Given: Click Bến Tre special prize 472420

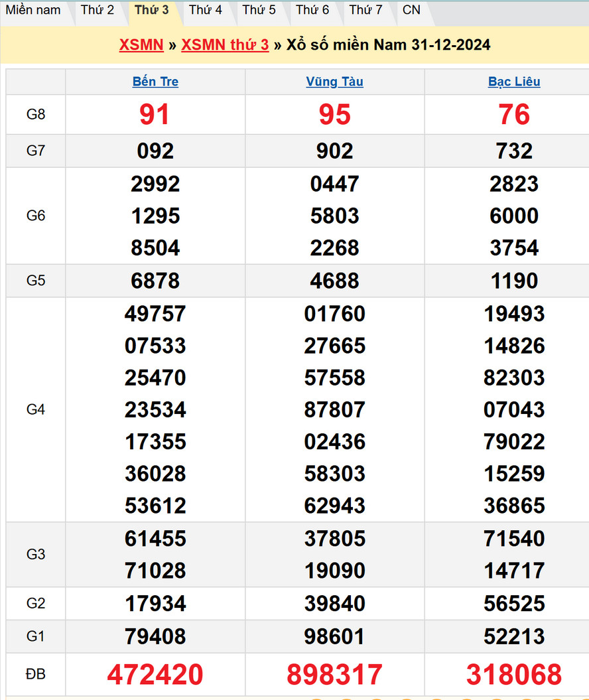Looking at the screenshot, I should coord(155,675).
